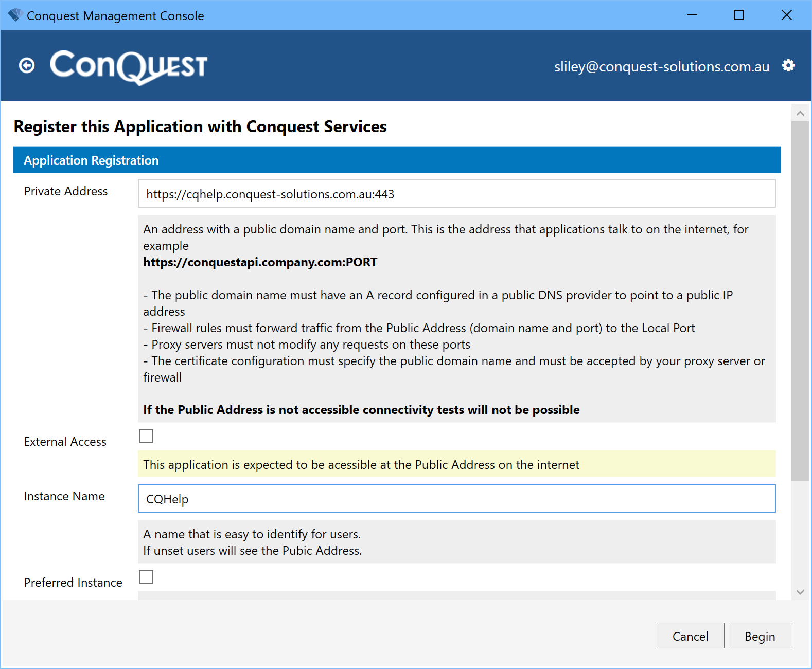This screenshot has width=812, height=669.
Task: Click the Conquest Management Console title icon
Action: (x=15, y=15)
